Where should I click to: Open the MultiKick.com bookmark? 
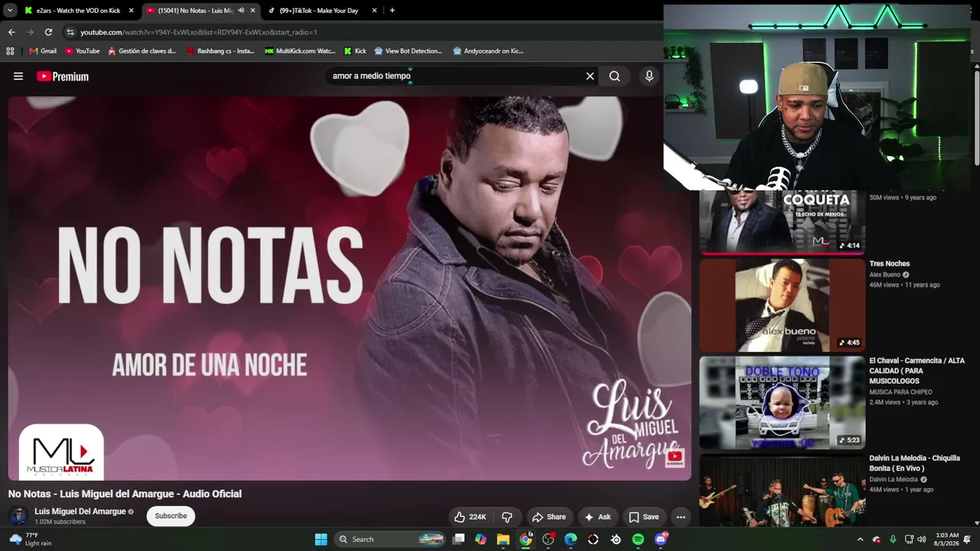pyautogui.click(x=300, y=51)
